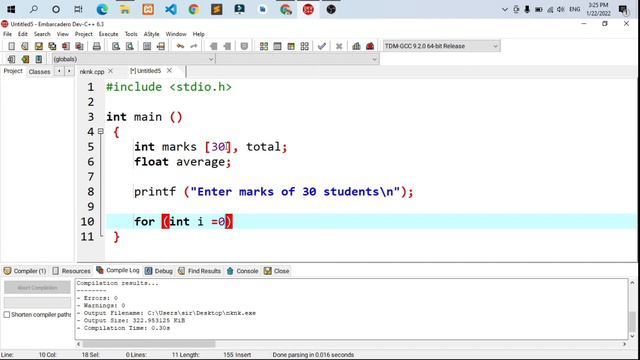This screenshot has height=360, width=640.
Task: Click the Redo toolbar icon
Action: pyautogui.click(x=194, y=46)
